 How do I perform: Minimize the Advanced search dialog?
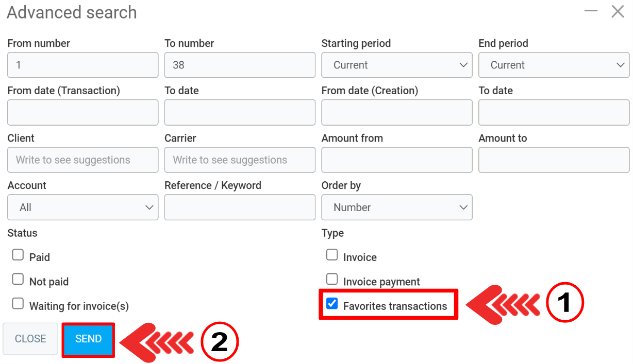(x=591, y=11)
